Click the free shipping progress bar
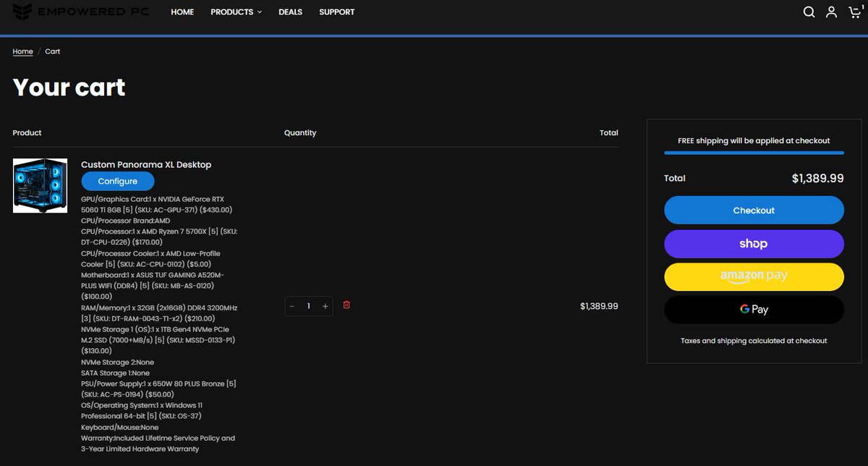The height and width of the screenshot is (466, 868). click(x=754, y=153)
